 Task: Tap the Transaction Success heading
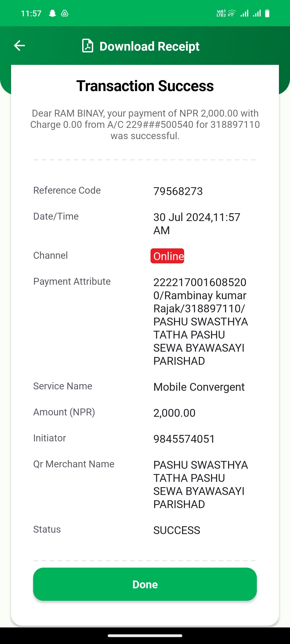pyautogui.click(x=145, y=86)
